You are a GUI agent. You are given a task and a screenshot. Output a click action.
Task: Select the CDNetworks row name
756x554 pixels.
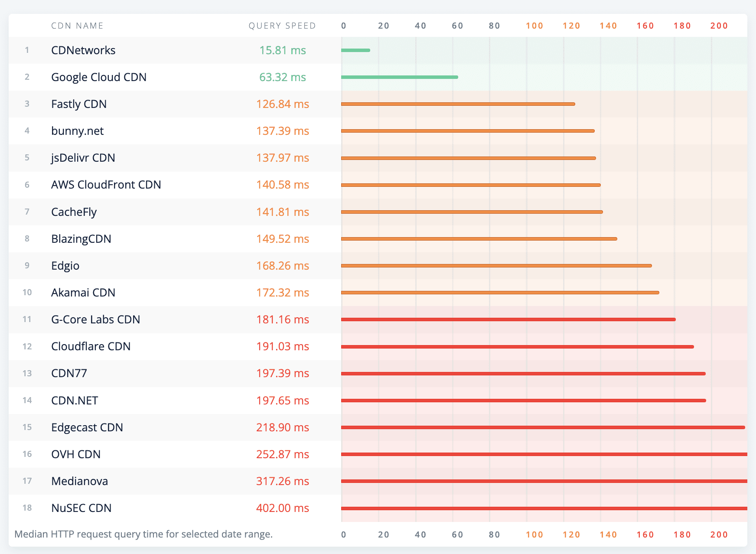[83, 50]
